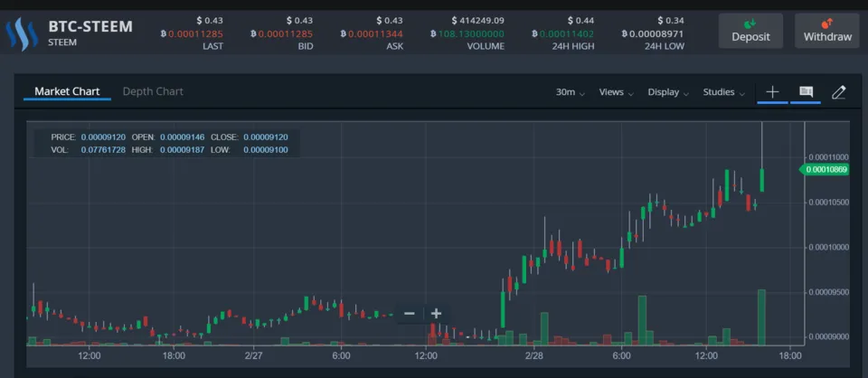Click the 0.00009500 price axis label

click(828, 292)
